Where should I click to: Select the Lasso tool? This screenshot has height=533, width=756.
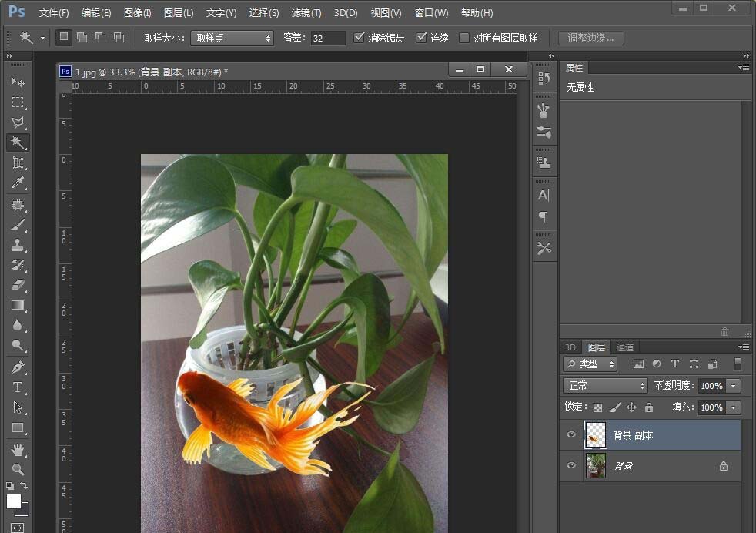[x=18, y=122]
